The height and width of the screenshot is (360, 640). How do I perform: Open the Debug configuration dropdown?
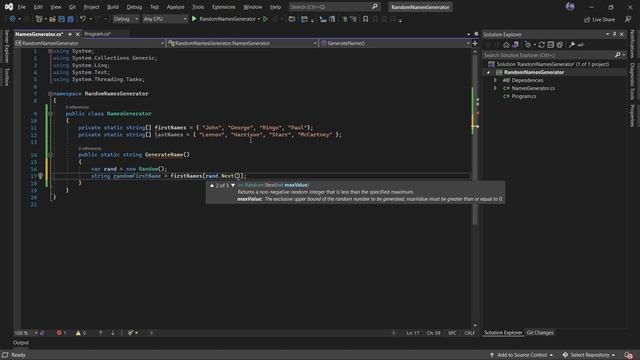coord(125,19)
